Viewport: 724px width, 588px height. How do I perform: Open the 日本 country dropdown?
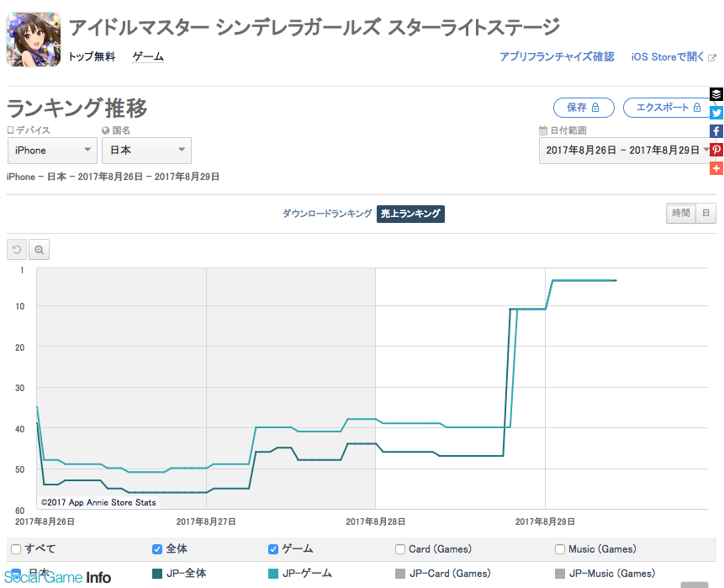[146, 151]
